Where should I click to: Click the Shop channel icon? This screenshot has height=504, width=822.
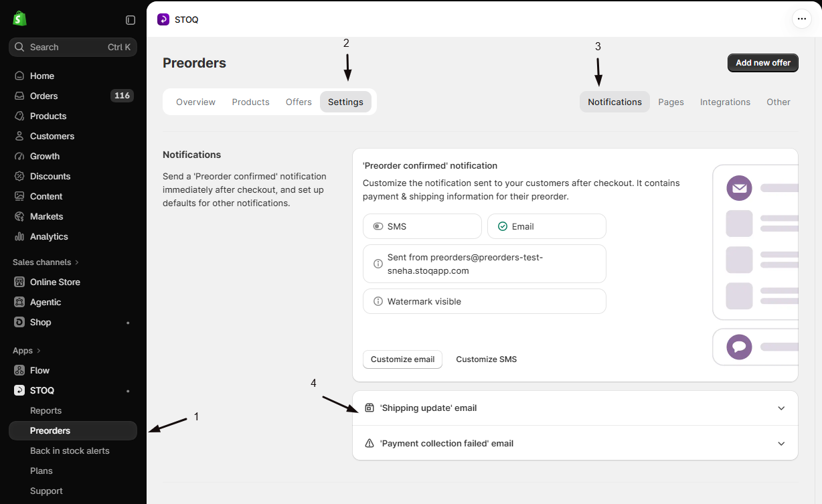pos(19,322)
